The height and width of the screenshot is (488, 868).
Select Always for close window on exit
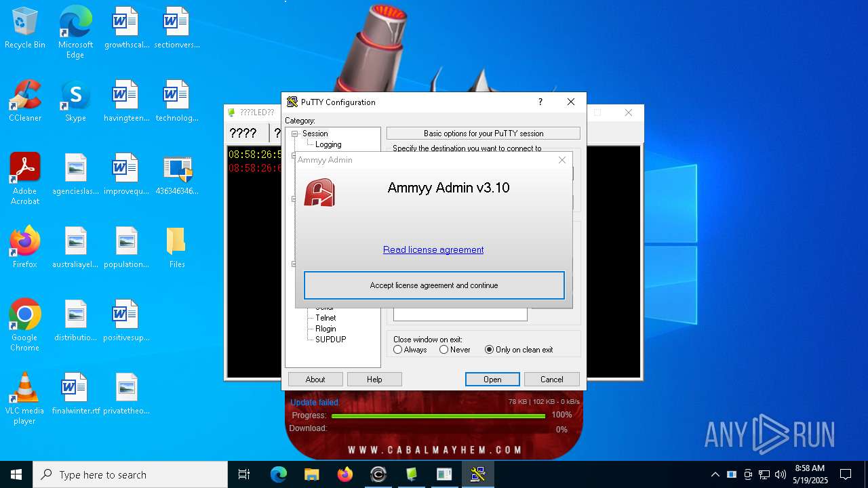pyautogui.click(x=410, y=350)
